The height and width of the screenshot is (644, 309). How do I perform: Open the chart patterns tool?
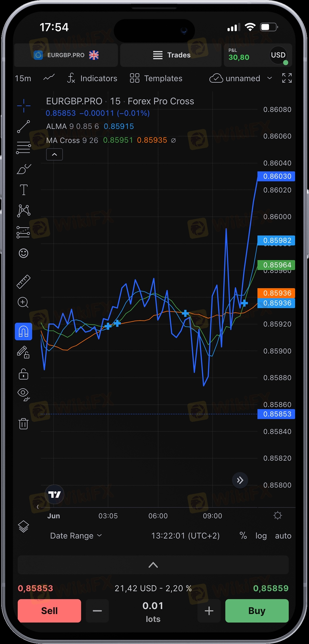(24, 211)
